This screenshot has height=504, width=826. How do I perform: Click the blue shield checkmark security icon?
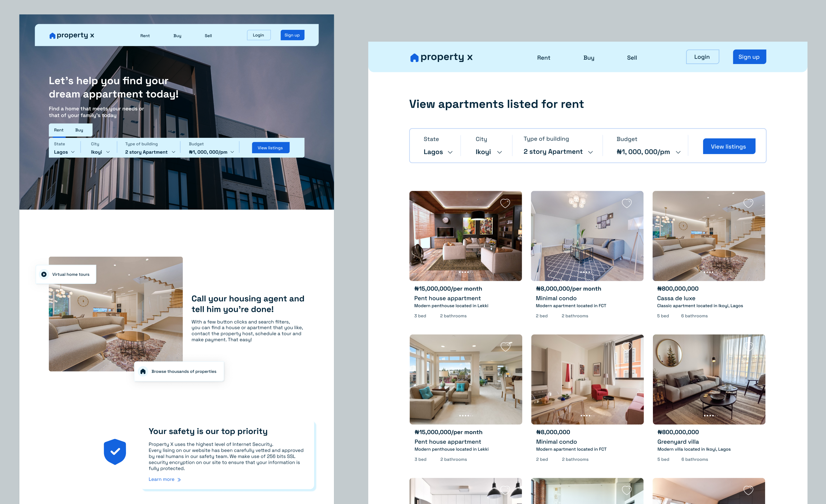coord(115,452)
